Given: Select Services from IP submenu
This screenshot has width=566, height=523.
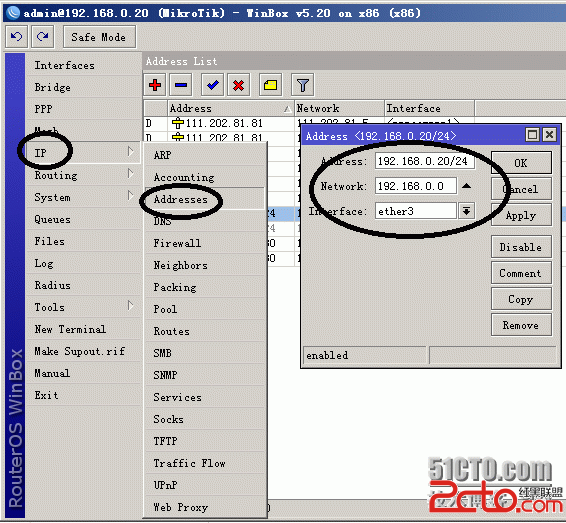Looking at the screenshot, I should pos(205,397).
